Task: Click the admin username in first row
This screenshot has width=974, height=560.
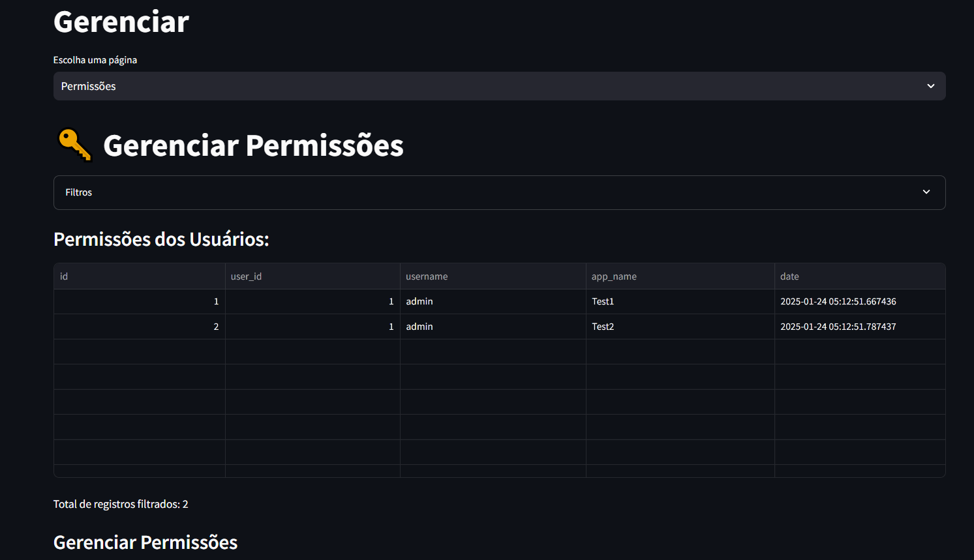Action: pos(419,301)
